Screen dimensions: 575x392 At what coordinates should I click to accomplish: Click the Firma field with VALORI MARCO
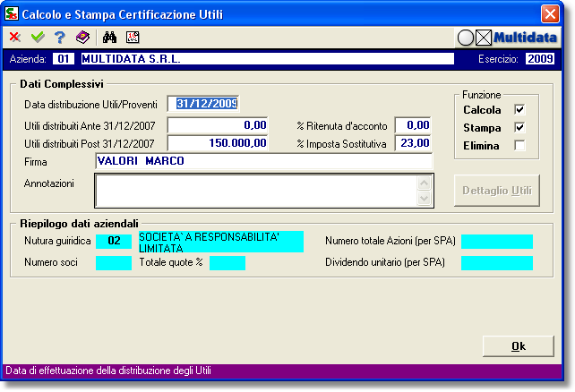pos(263,161)
